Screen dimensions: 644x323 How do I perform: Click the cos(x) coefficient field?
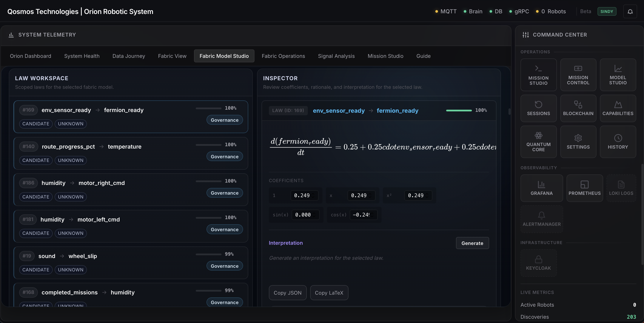pos(361,215)
